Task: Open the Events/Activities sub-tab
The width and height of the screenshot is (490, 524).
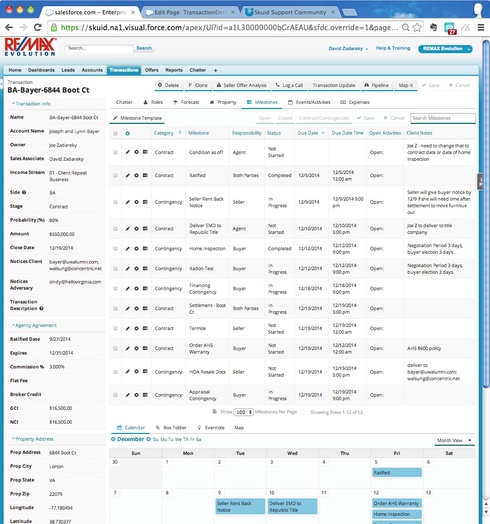Action: [309, 102]
